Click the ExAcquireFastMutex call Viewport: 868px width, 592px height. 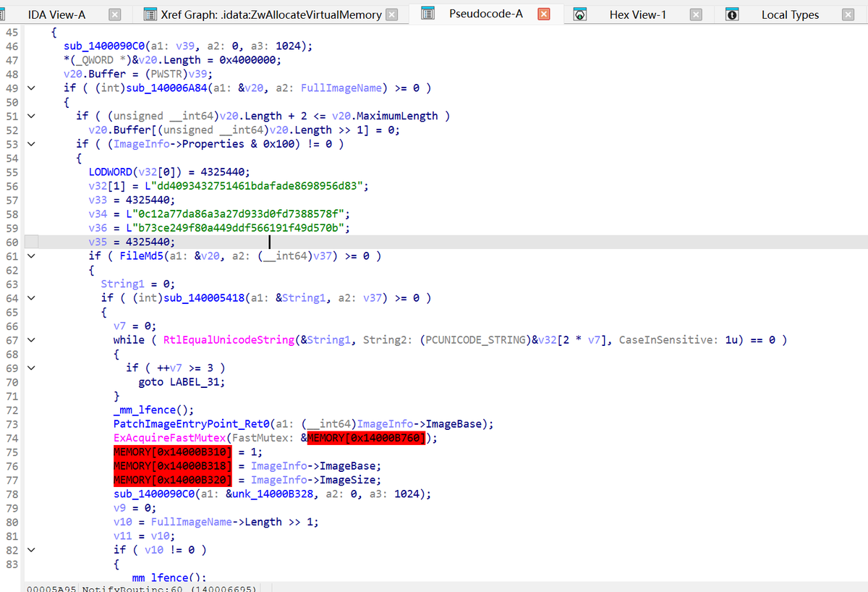[169, 438]
